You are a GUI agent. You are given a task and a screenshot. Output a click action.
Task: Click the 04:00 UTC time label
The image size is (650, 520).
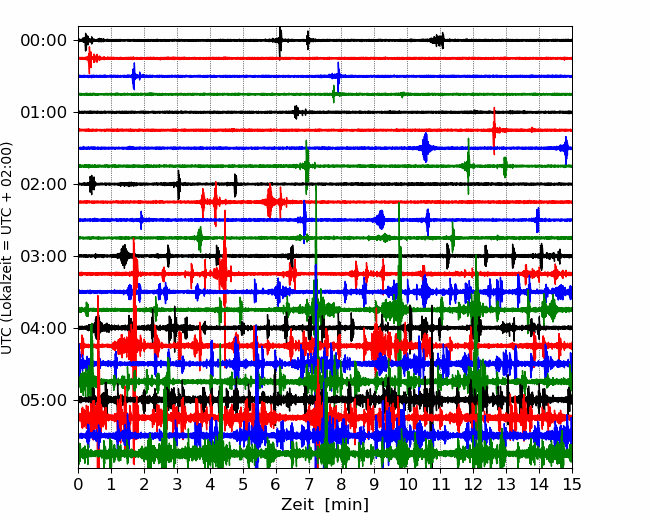pyautogui.click(x=44, y=328)
